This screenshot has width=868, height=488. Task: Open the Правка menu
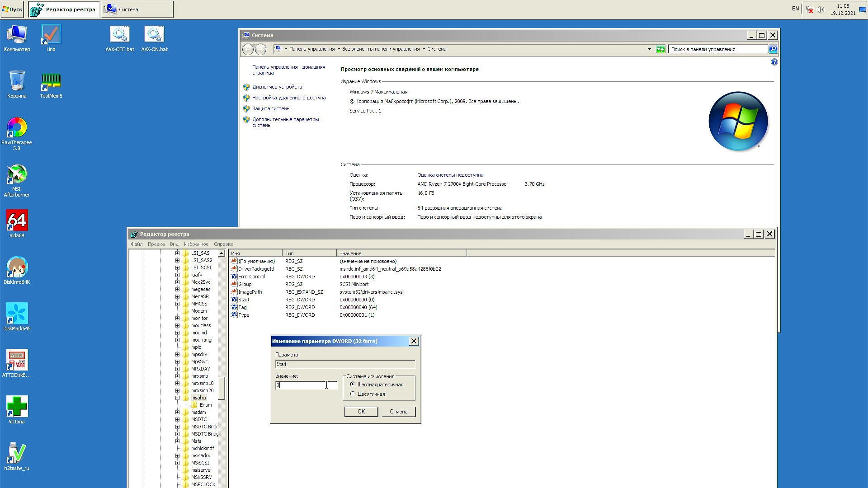(x=156, y=244)
